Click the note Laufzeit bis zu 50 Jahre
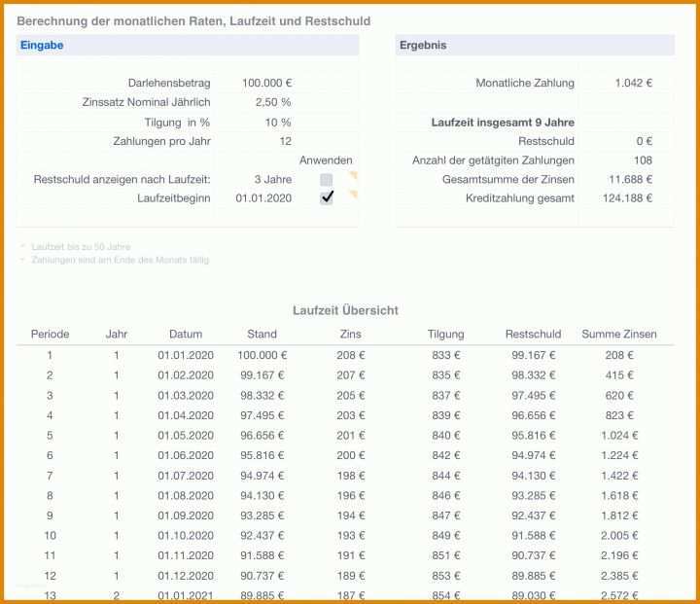700x604 pixels. tap(81, 247)
